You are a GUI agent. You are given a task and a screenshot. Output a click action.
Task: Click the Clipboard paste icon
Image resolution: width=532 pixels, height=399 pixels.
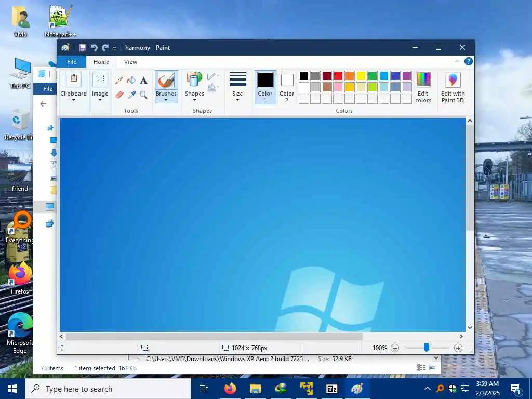coord(74,79)
